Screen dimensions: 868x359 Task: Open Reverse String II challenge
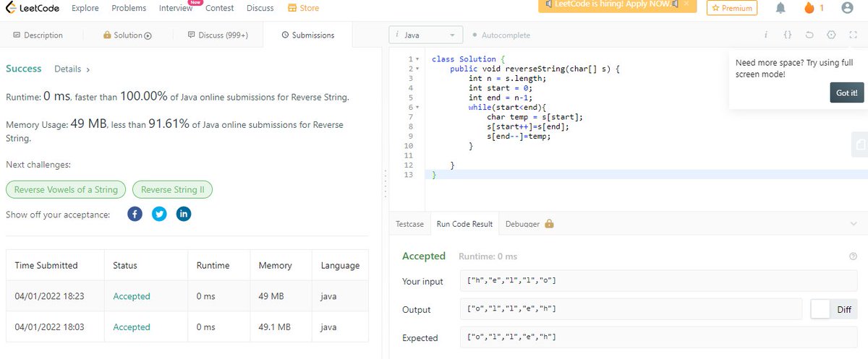(172, 189)
